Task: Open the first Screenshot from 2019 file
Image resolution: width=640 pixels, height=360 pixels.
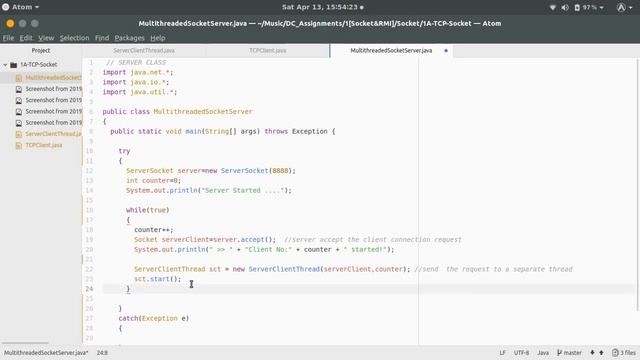Action: (x=53, y=89)
